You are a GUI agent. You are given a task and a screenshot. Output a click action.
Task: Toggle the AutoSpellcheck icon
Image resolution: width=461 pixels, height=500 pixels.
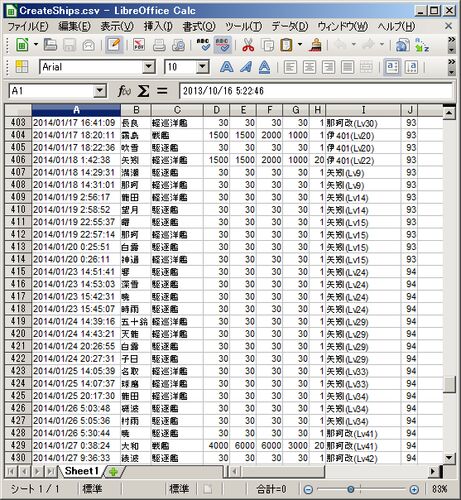pos(222,45)
